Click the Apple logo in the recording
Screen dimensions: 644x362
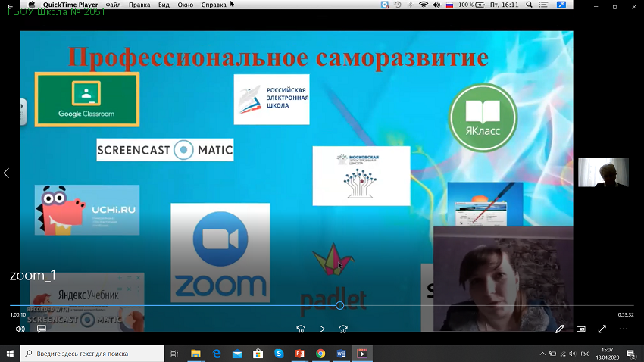(x=32, y=5)
